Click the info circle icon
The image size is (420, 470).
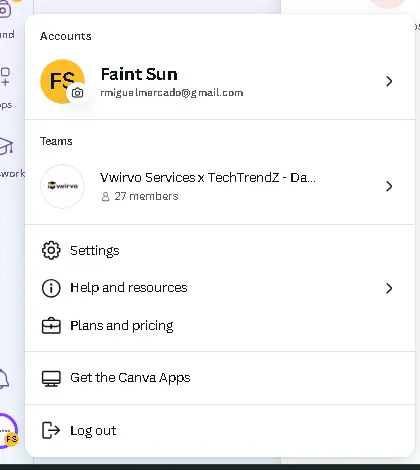pyautogui.click(x=51, y=288)
